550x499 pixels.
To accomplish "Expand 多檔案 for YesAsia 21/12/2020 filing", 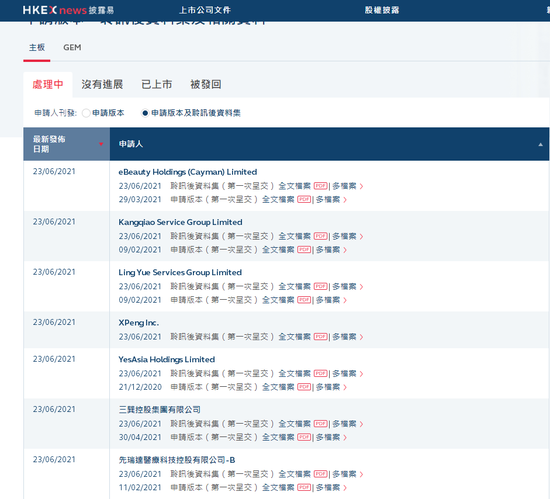I will 331,387.
